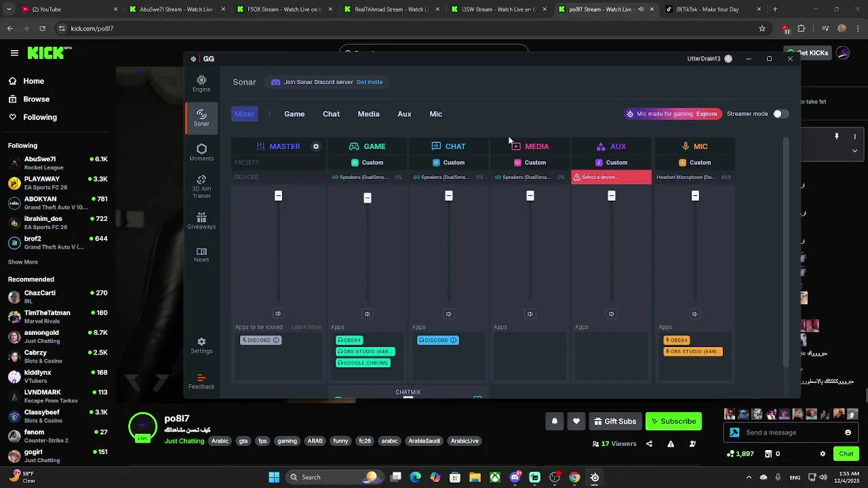
Task: Open the Mic Headset Microphone device dropdown
Action: (694, 178)
